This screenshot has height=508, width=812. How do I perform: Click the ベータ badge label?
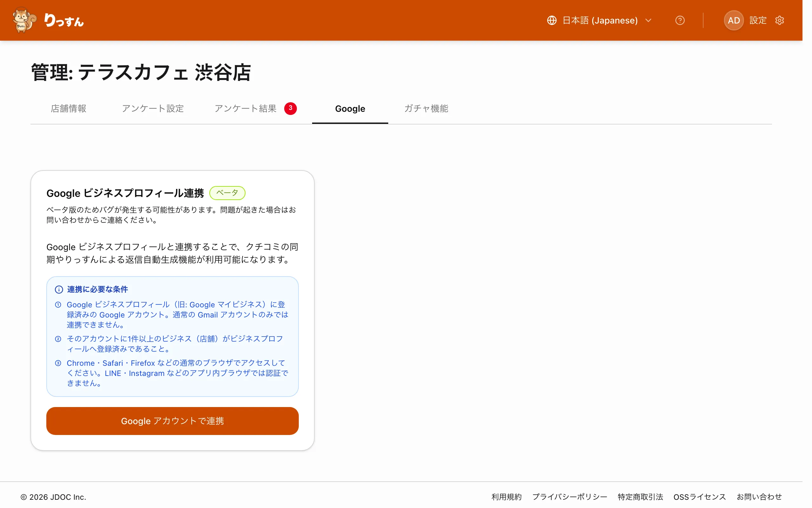click(227, 193)
